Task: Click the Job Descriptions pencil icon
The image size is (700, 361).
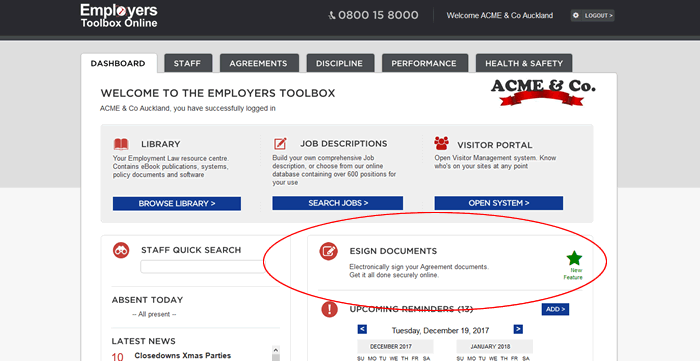Action: (280, 144)
